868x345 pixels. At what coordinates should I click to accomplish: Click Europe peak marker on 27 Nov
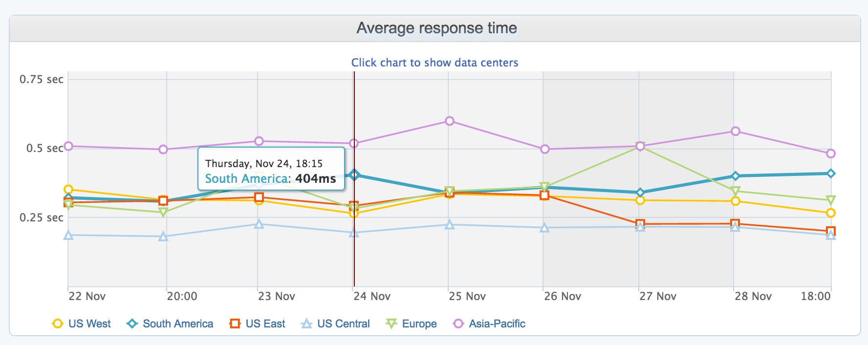[640, 147]
